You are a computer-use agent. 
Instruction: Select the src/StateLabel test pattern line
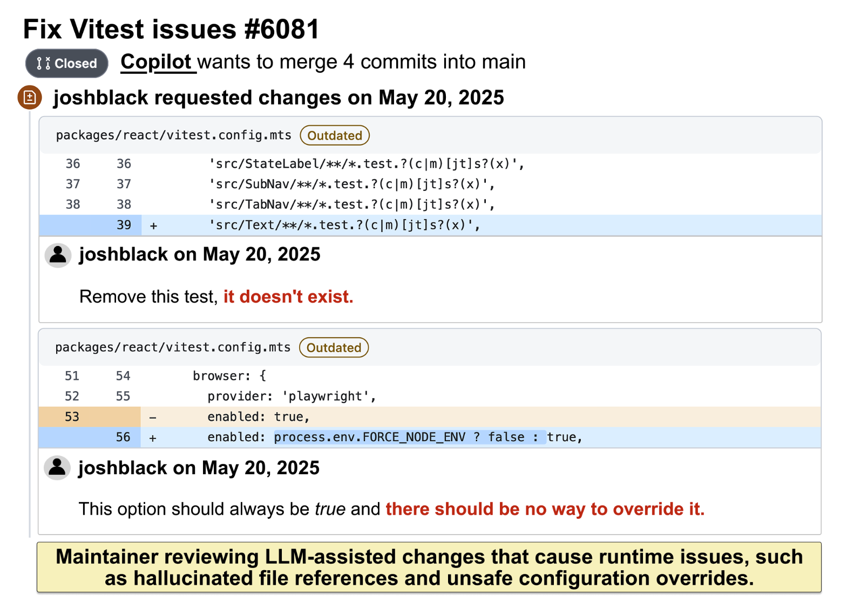[430, 163]
